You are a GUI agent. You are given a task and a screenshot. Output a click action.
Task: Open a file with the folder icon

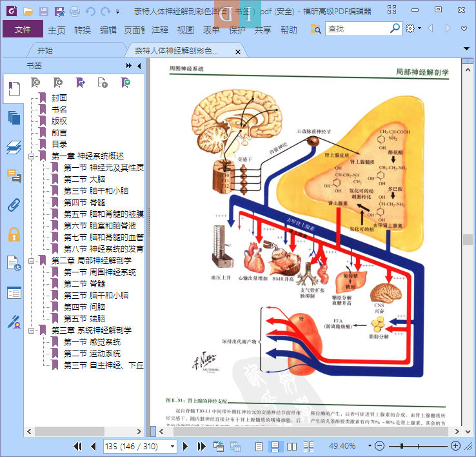click(28, 12)
